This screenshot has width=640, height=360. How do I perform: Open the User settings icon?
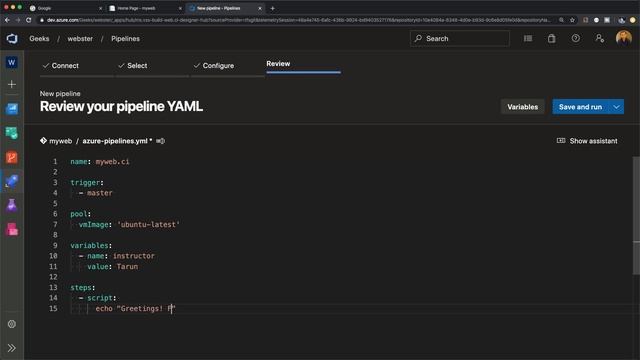pyautogui.click(x=600, y=38)
